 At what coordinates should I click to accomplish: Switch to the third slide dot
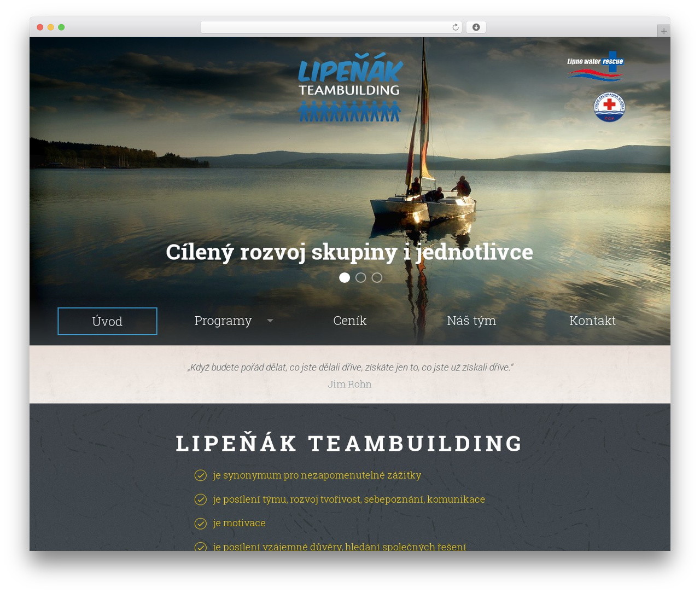pyautogui.click(x=377, y=277)
